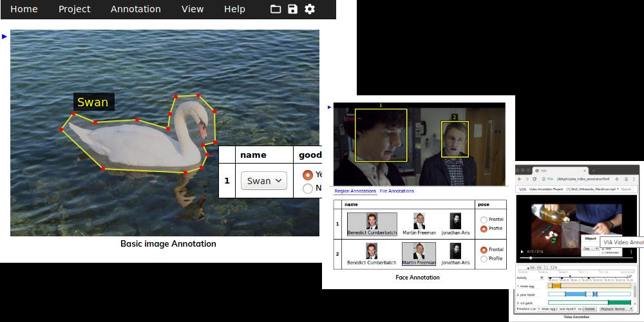Open the Annotation menu

(135, 9)
